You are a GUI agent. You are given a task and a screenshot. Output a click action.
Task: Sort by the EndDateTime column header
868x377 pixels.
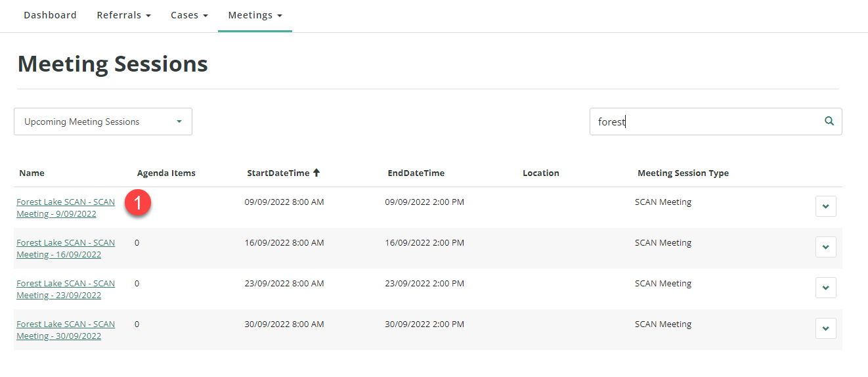416,173
